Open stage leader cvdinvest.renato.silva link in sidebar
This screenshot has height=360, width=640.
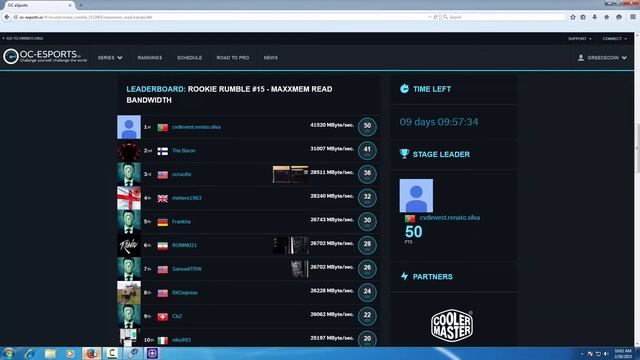[x=449, y=218]
